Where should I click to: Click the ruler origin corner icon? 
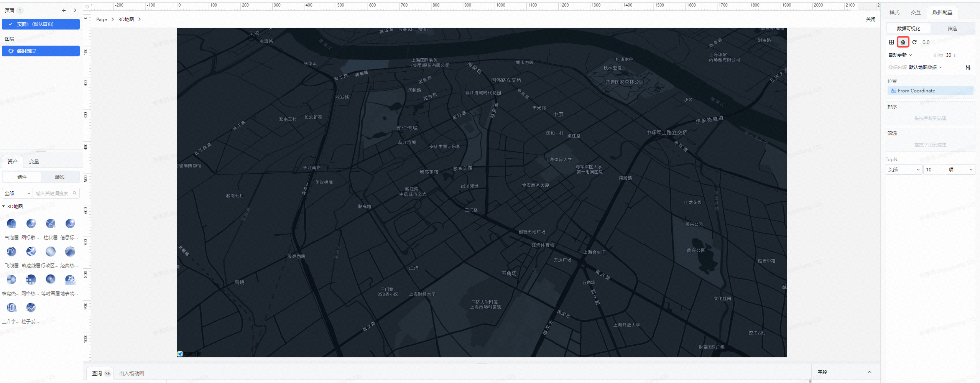(x=87, y=7)
